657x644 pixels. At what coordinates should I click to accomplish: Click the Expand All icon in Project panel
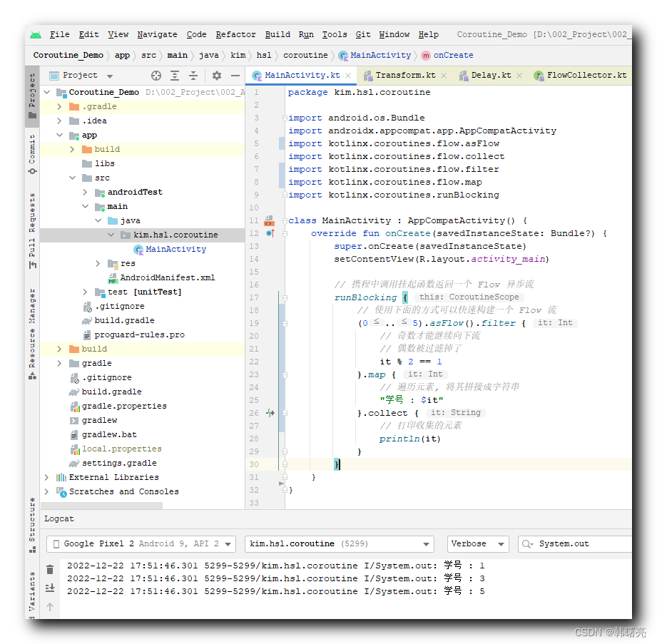point(174,76)
